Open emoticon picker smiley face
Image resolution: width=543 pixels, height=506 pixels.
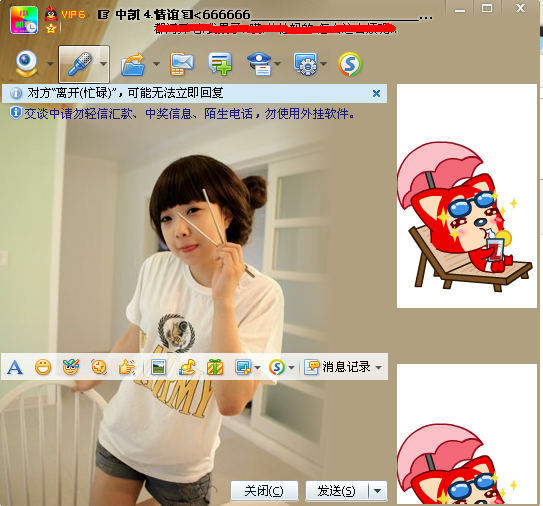pos(43,367)
